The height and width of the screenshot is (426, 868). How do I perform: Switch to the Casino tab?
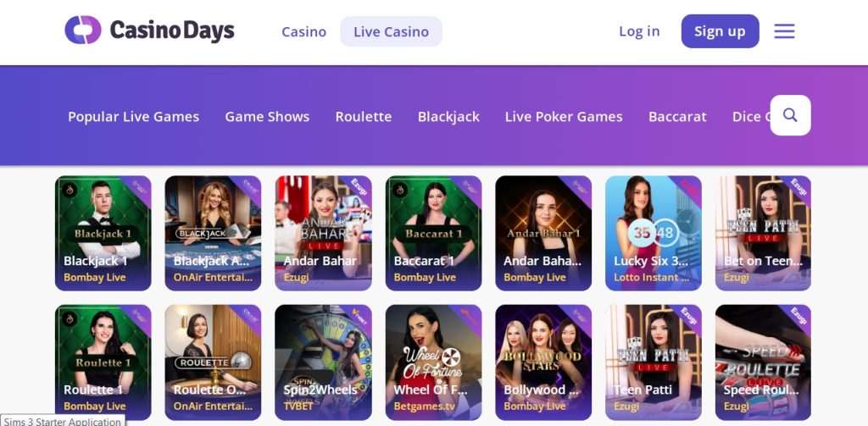(x=304, y=31)
